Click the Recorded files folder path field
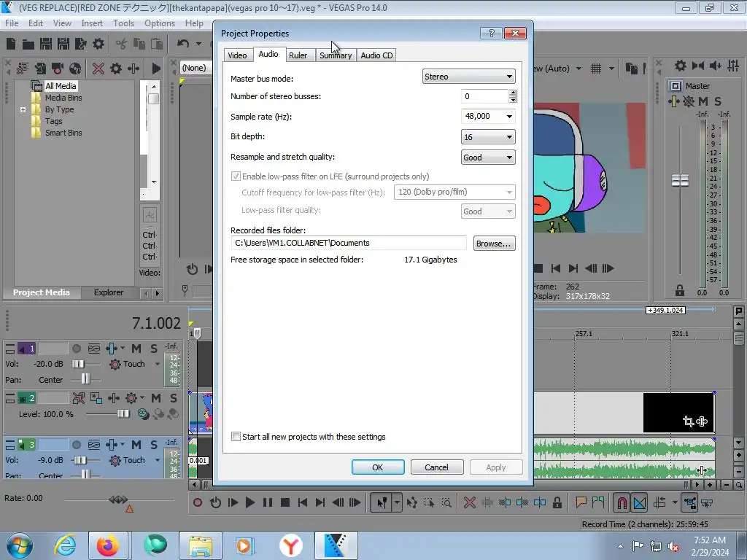Screen dimensions: 747x560 tap(349, 243)
